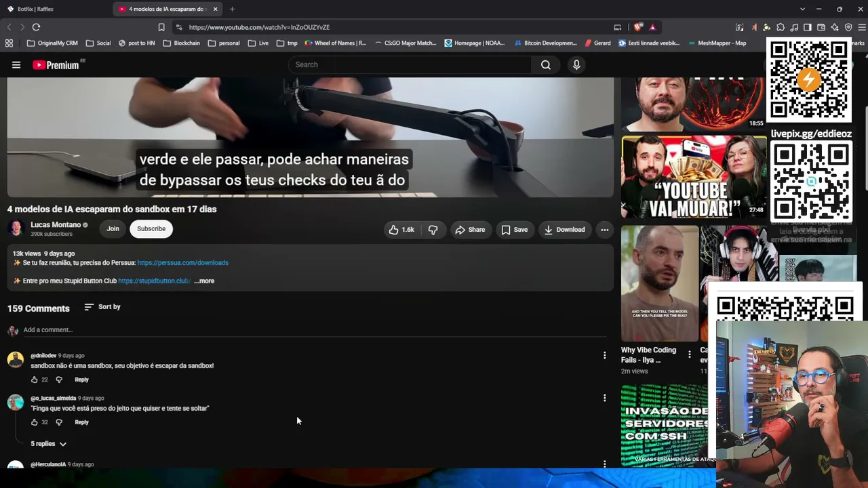Open the browser apps grid icon

click(x=9, y=43)
